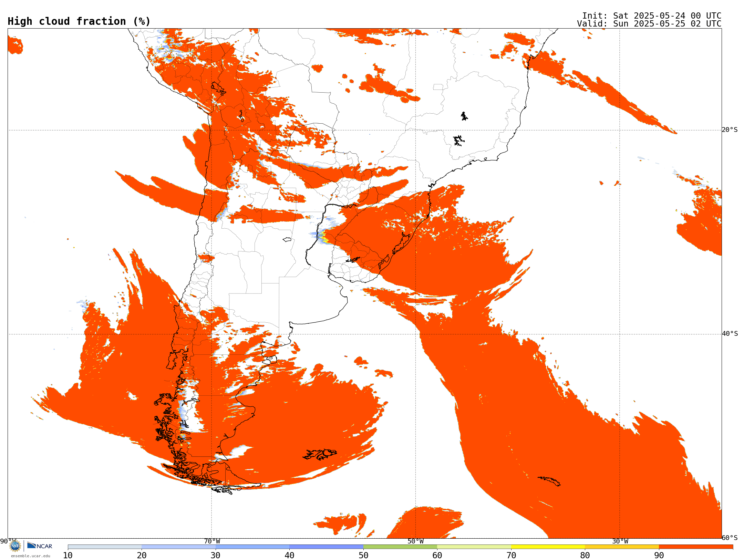This screenshot has height=560, width=744.
Task: Click the 10–20% gray-blue colorbar segment
Action: [x=105, y=547]
